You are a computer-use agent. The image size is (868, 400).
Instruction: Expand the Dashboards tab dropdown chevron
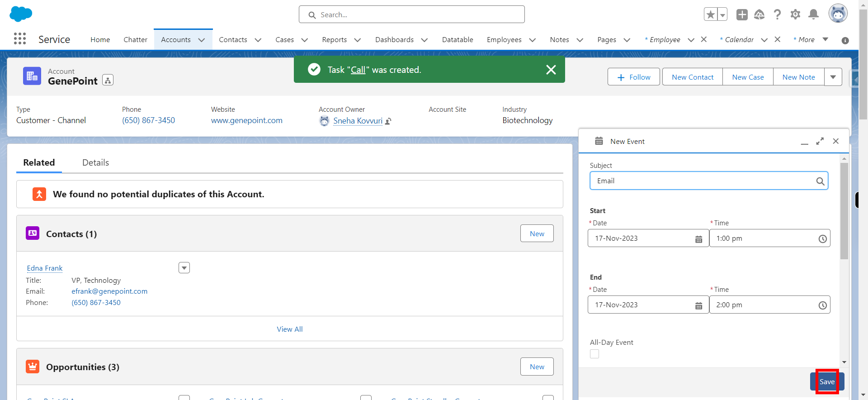pos(425,40)
